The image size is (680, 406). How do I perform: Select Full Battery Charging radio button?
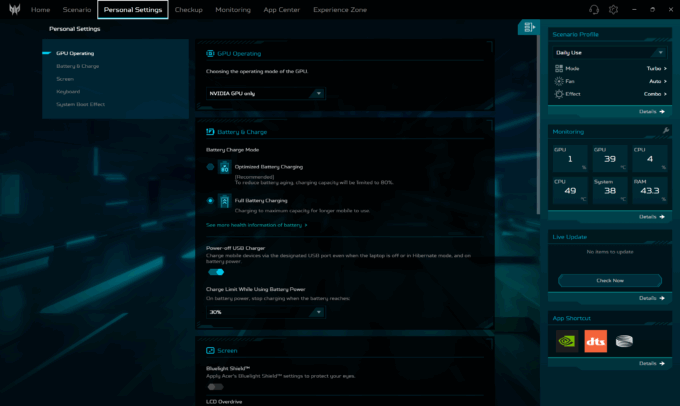(x=210, y=200)
